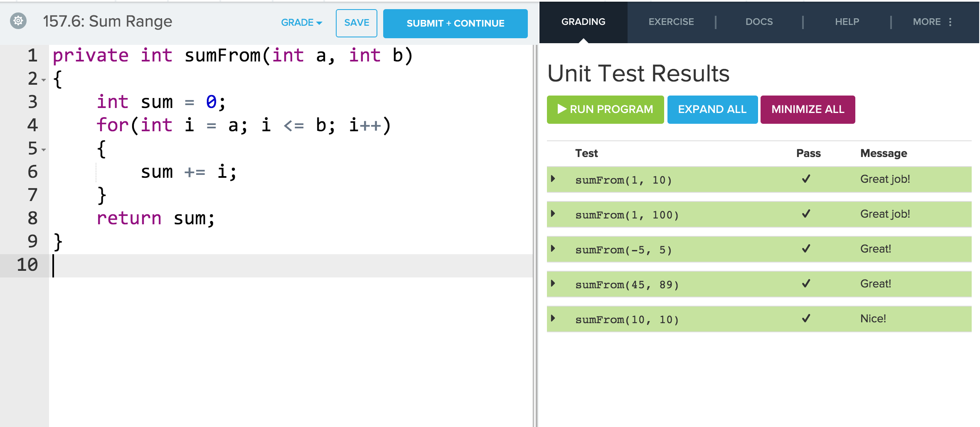This screenshot has width=980, height=427.
Task: Click the SAVE button
Action: click(x=357, y=23)
